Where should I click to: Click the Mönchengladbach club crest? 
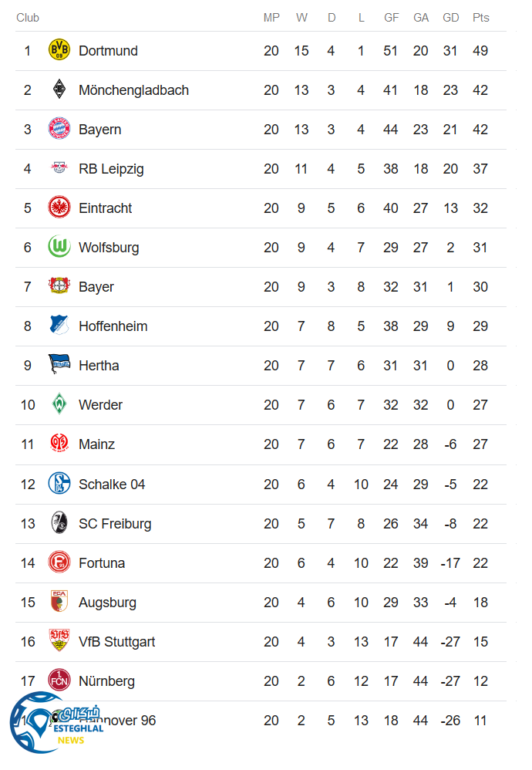click(x=59, y=90)
